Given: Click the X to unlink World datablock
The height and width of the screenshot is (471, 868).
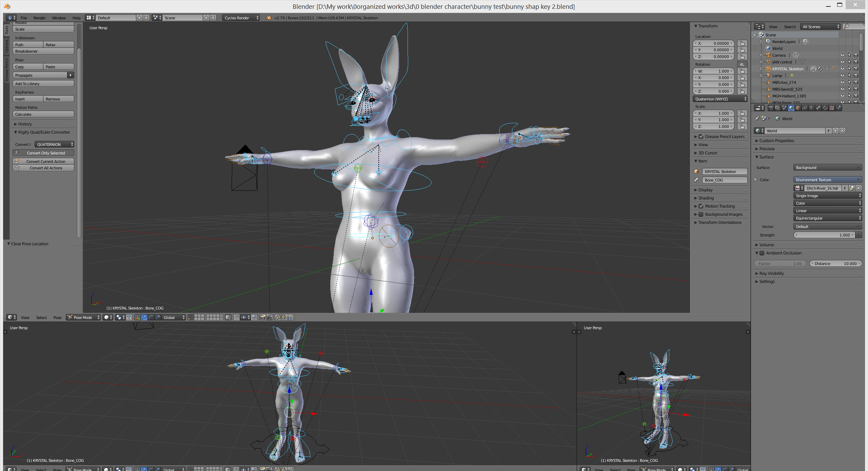Looking at the screenshot, I should tap(843, 131).
